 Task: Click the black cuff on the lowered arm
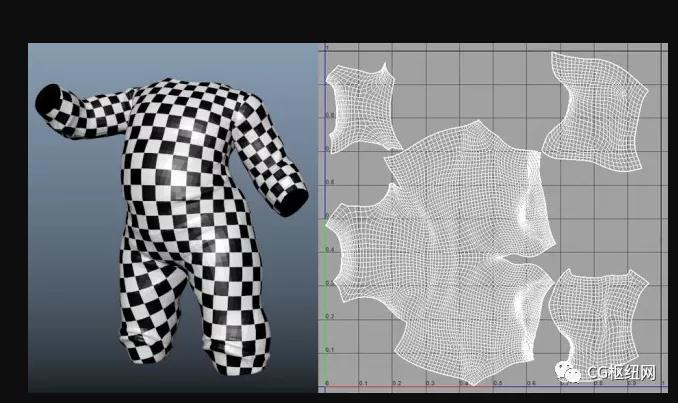292,200
